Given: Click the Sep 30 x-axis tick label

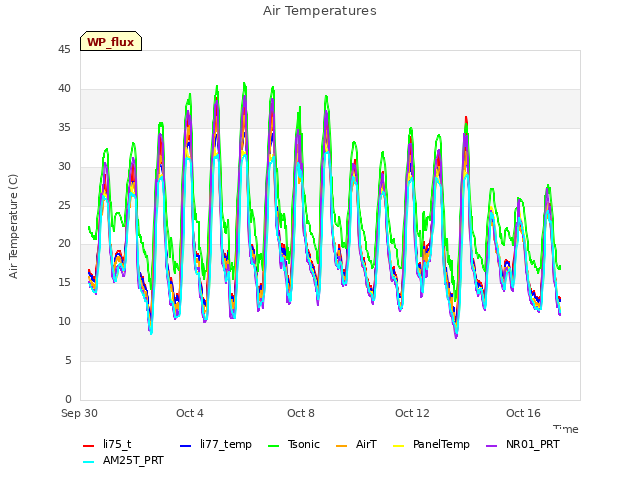Looking at the screenshot, I should tap(79, 413).
